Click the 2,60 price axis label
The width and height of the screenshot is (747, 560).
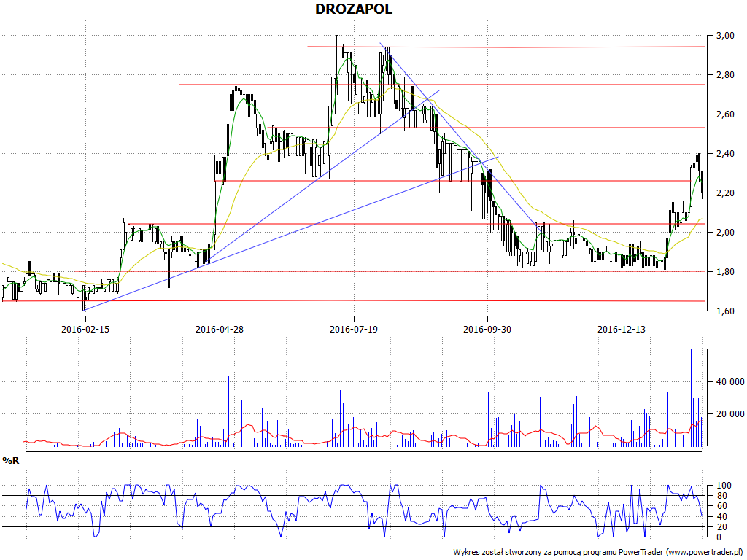point(724,114)
